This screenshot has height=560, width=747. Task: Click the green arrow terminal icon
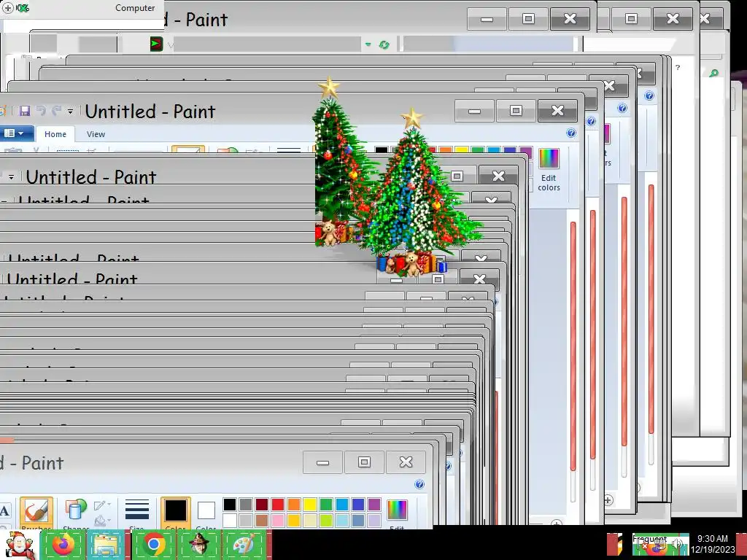[x=156, y=44]
